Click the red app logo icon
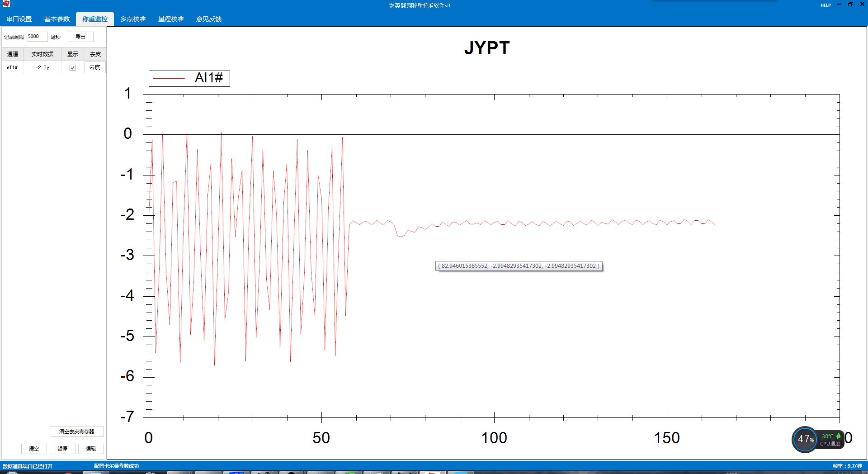Screen dimensions: 868x474 [x=6, y=4]
